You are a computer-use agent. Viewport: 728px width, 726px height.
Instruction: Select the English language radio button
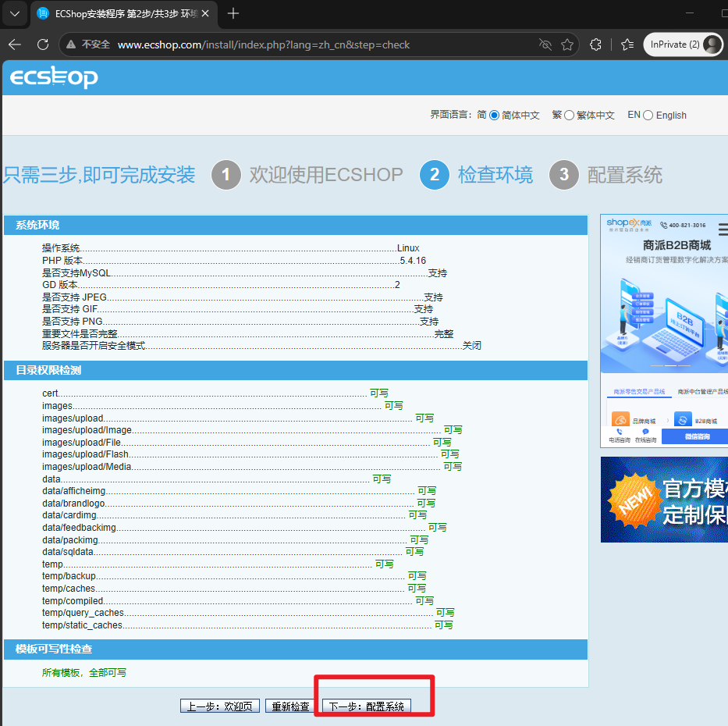tap(648, 116)
